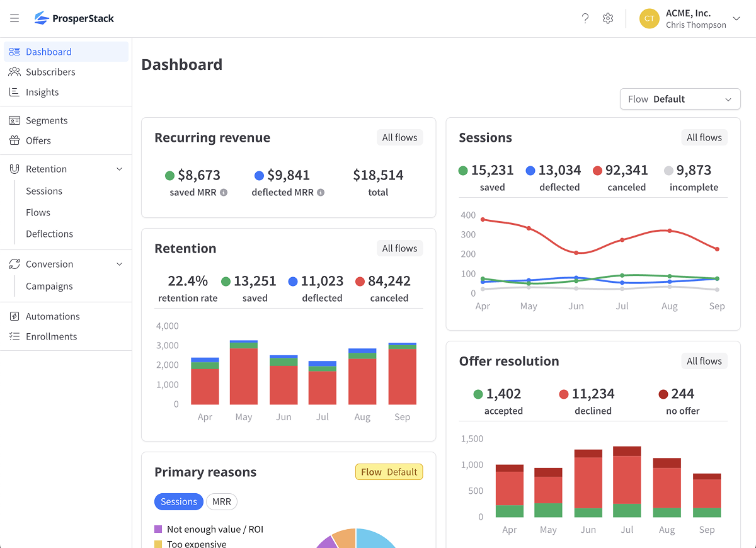Click the Automations icon

[x=14, y=316]
